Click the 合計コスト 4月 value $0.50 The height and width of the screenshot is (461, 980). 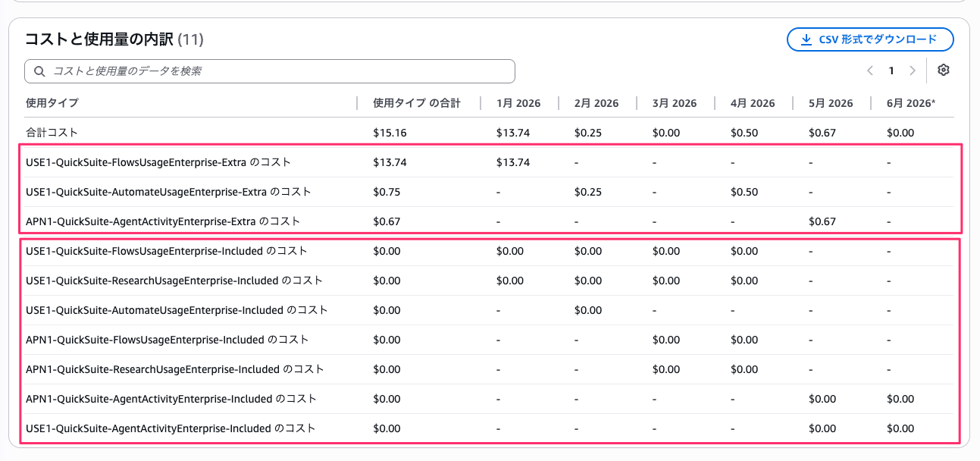coord(744,133)
